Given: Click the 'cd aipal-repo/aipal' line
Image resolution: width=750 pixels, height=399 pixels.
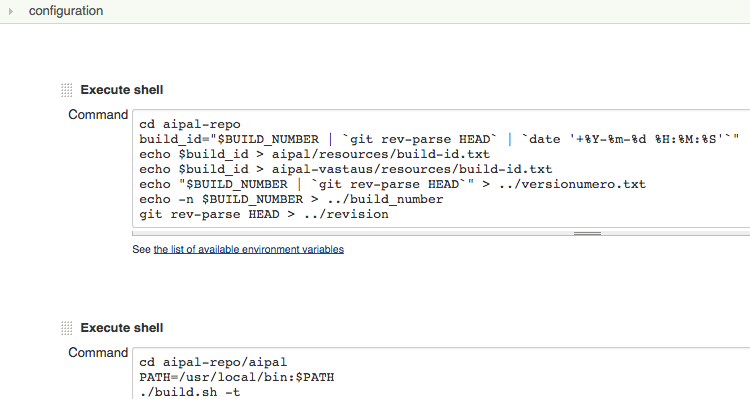Looking at the screenshot, I should (x=213, y=362).
